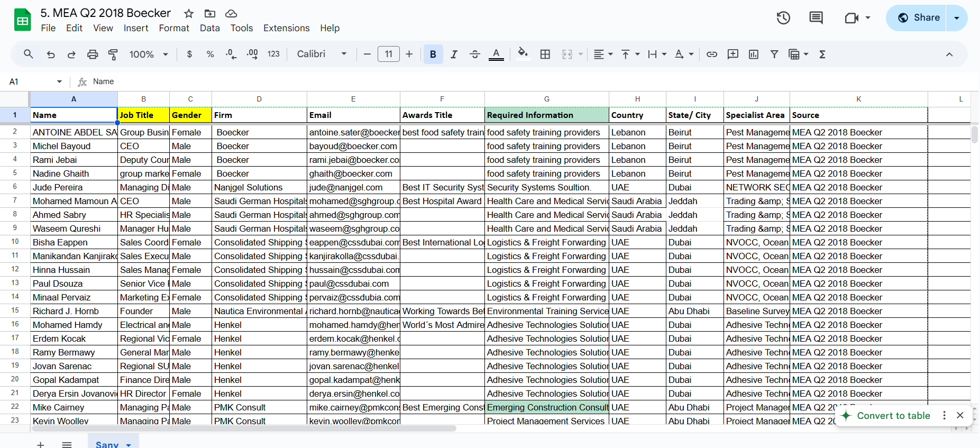This screenshot has width=980, height=448.
Task: Open text color picker
Action: [x=496, y=54]
